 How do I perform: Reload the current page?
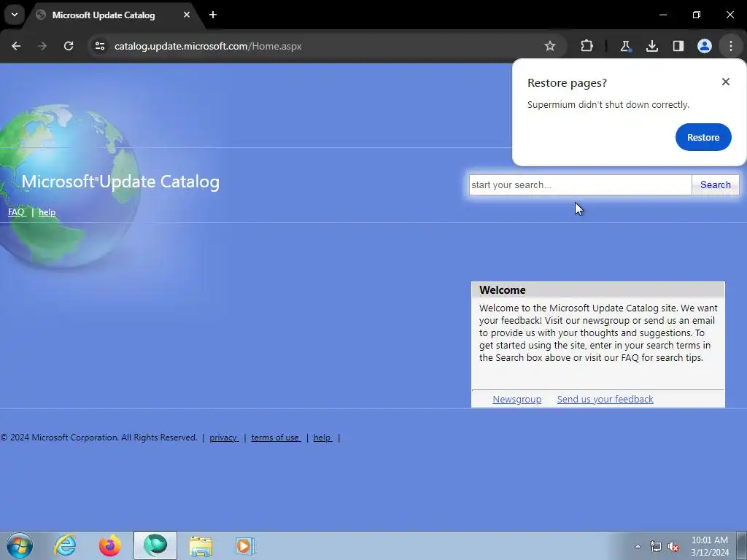(69, 46)
